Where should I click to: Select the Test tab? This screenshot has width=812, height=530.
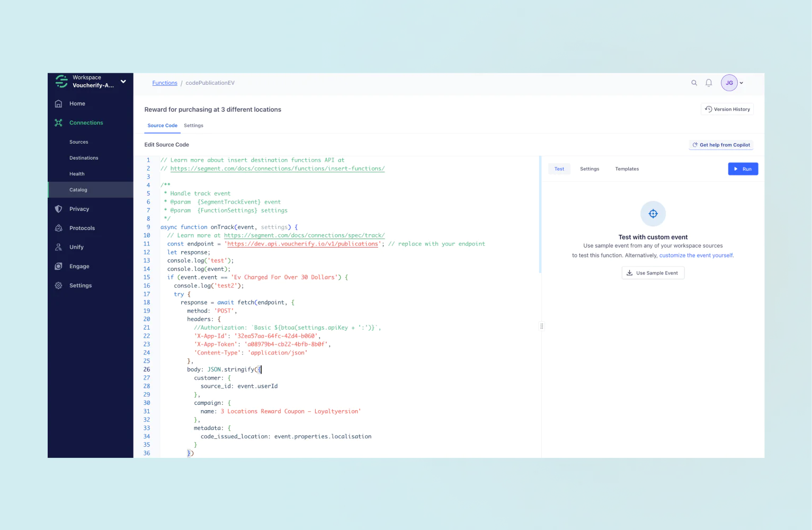tap(559, 169)
